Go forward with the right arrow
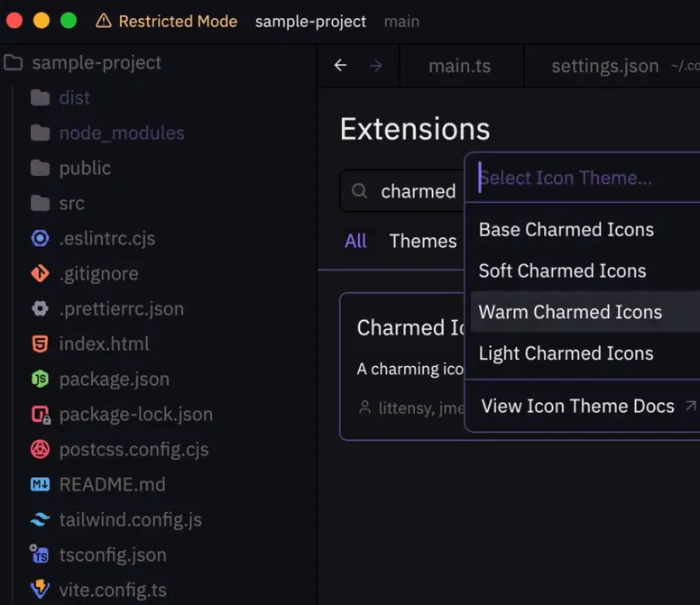This screenshot has height=605, width=700. (376, 66)
